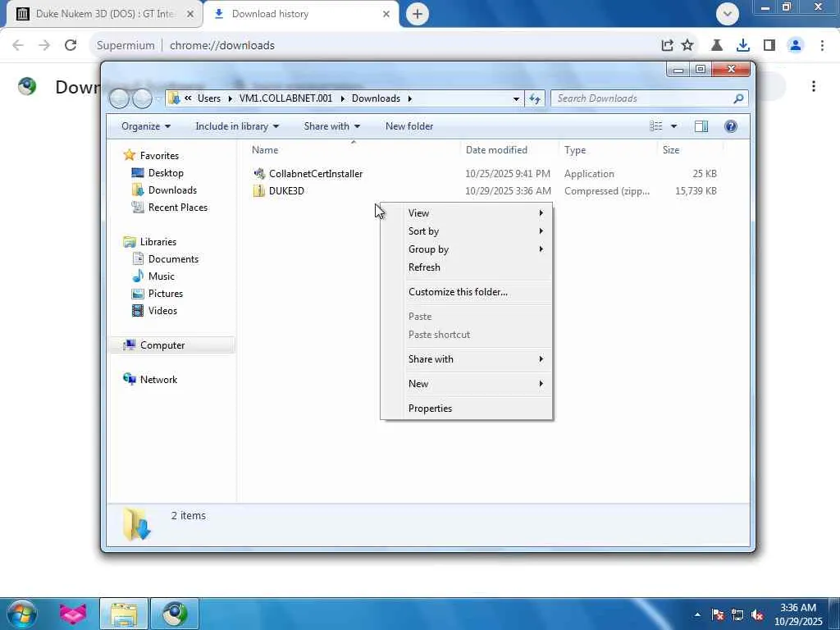
Task: Open browser downloads toolbar icon
Action: (x=742, y=45)
